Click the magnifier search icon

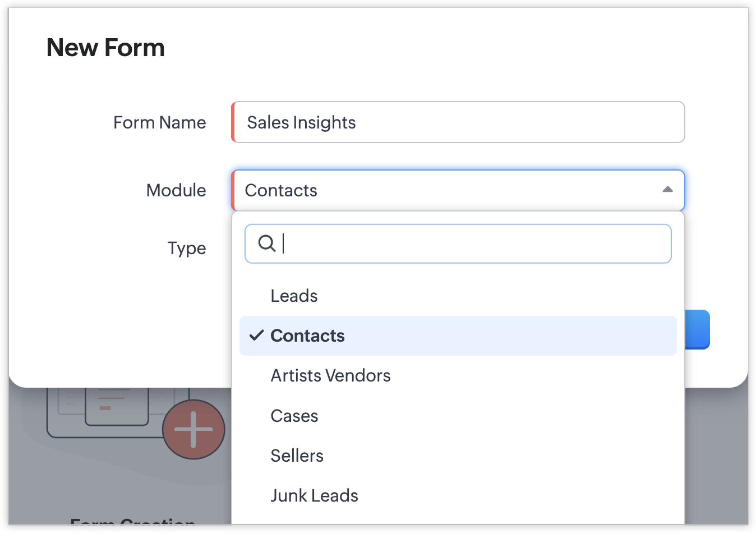point(266,243)
